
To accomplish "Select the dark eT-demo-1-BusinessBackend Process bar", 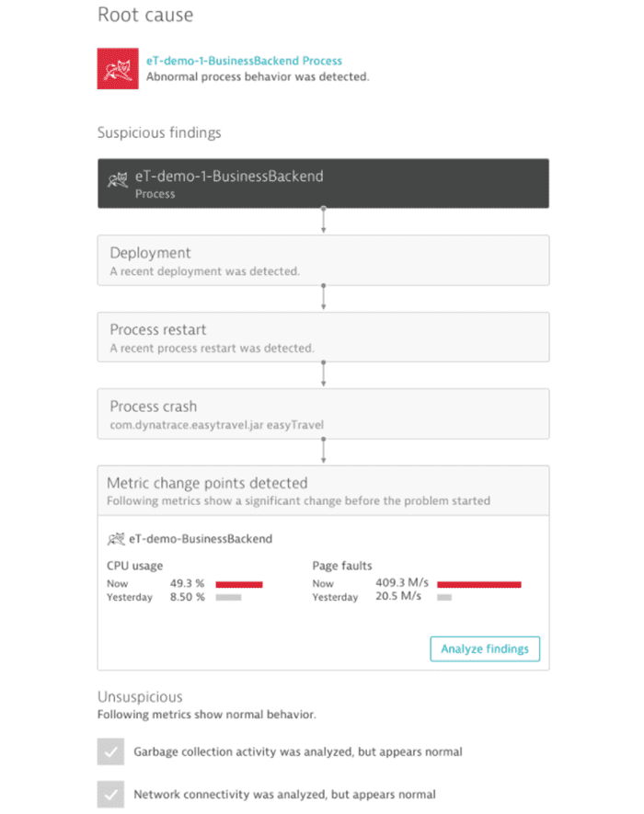I will 323,183.
